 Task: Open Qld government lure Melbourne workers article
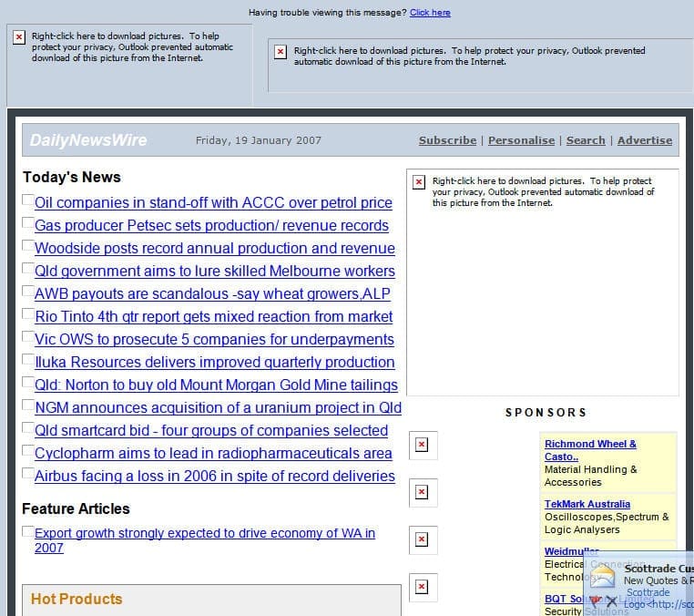click(215, 271)
